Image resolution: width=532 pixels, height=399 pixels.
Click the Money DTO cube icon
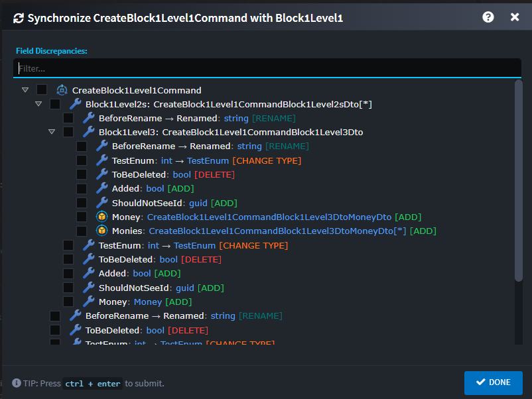coord(101,217)
